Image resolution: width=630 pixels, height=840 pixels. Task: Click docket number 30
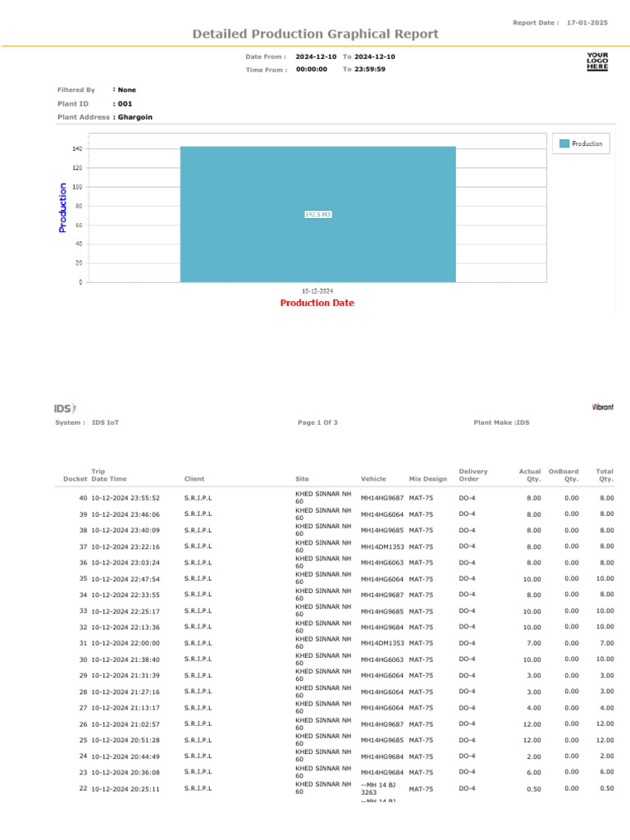[x=83, y=660]
